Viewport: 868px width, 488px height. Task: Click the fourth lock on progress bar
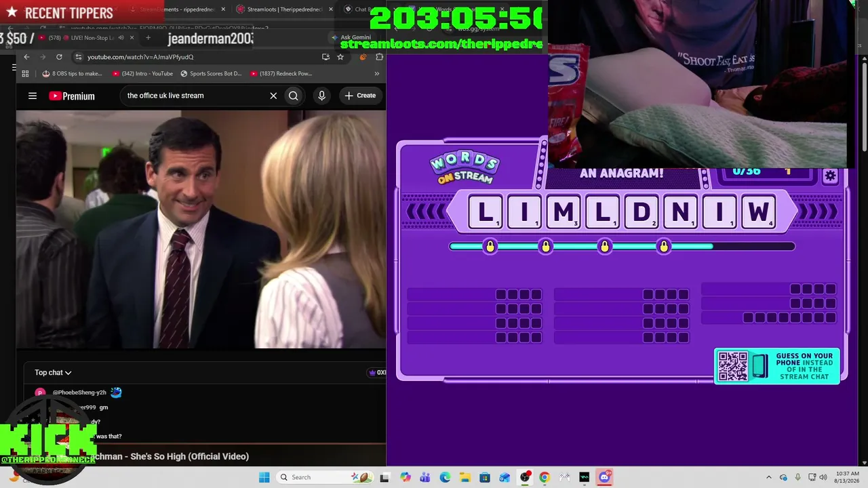[x=664, y=247]
